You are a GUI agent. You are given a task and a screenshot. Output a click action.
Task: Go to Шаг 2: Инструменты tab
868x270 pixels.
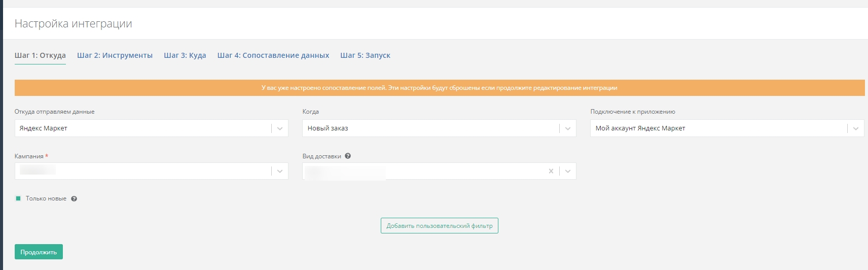coord(115,55)
